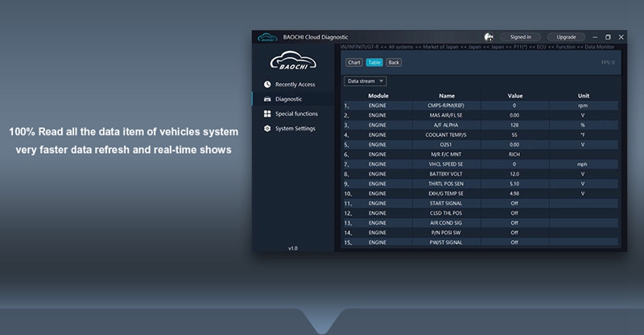Image resolution: width=644 pixels, height=335 pixels.
Task: Switch to Chart view
Action: click(x=353, y=62)
